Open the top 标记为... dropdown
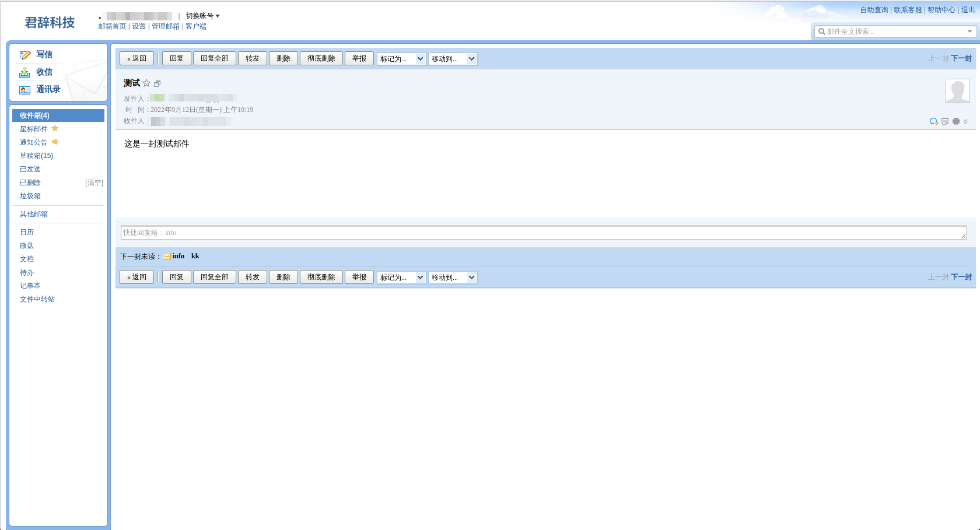Viewport: 980px width, 530px height. (x=402, y=59)
